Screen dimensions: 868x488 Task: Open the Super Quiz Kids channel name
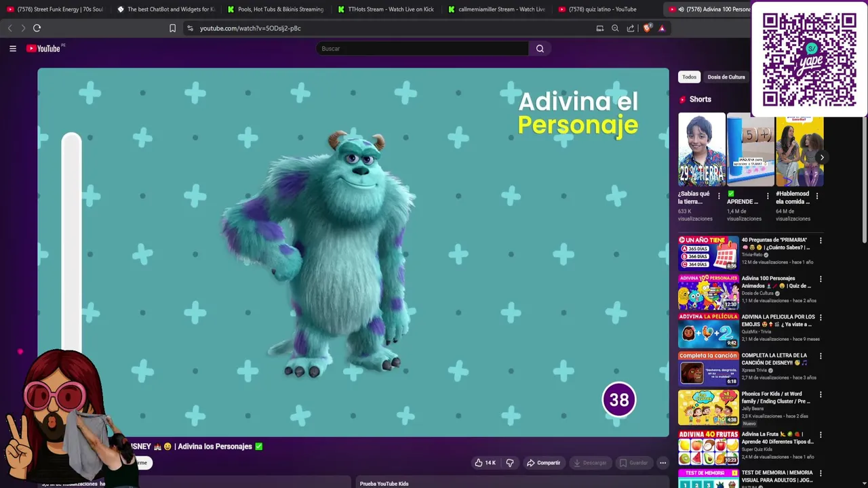(x=757, y=449)
